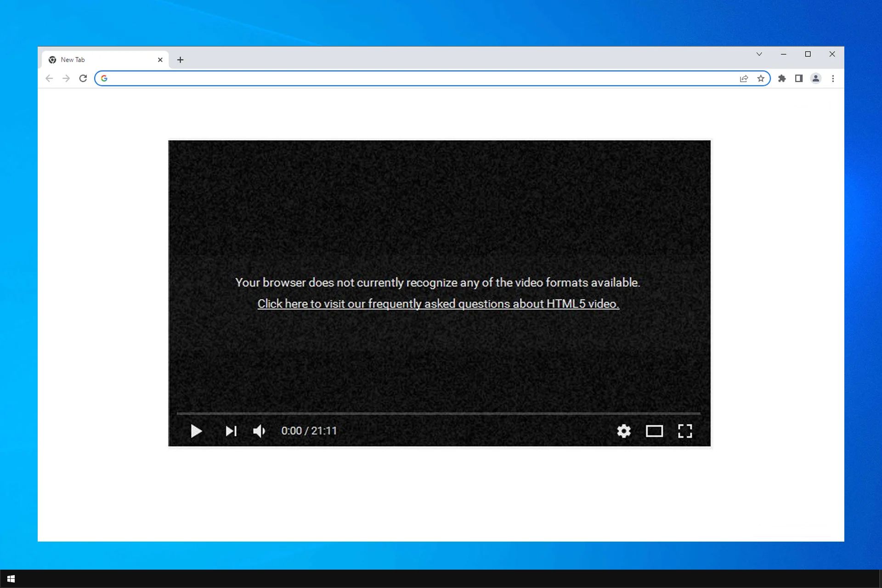Click the video progress timeline
882x588 pixels.
439,413
